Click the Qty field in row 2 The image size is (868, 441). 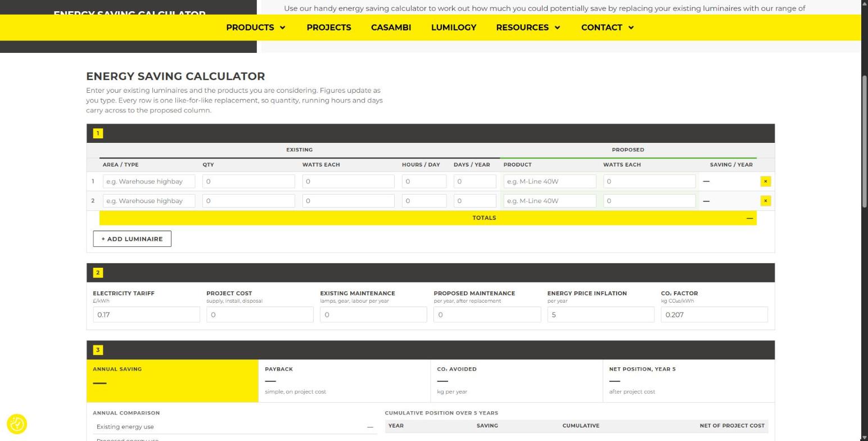click(x=249, y=201)
